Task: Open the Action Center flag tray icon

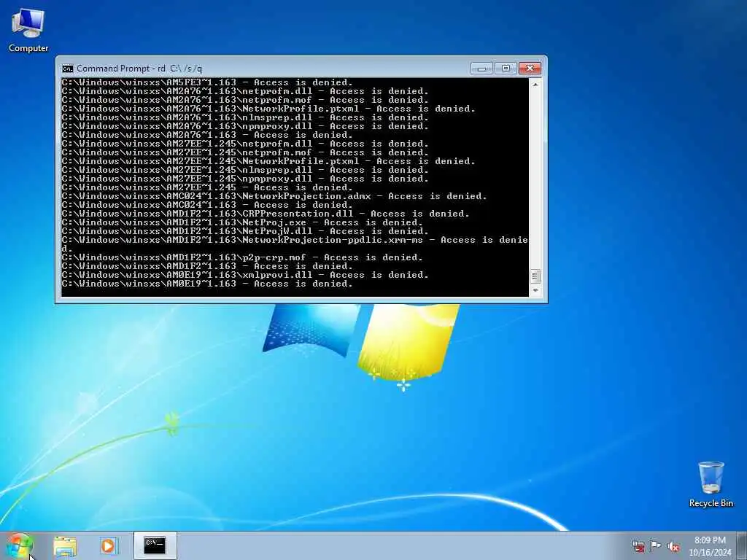Action: click(x=656, y=546)
